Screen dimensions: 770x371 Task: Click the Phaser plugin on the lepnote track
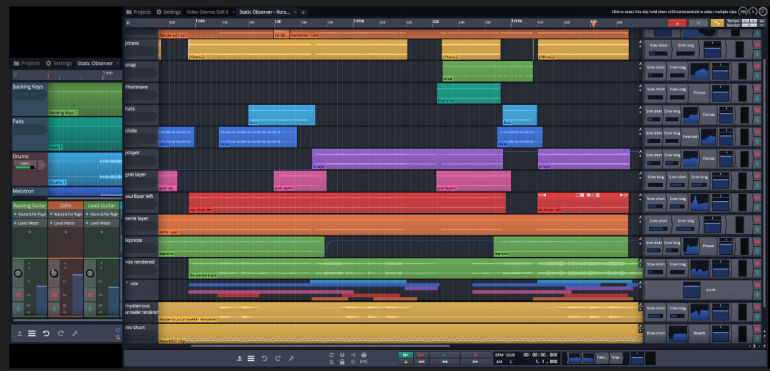[709, 246]
